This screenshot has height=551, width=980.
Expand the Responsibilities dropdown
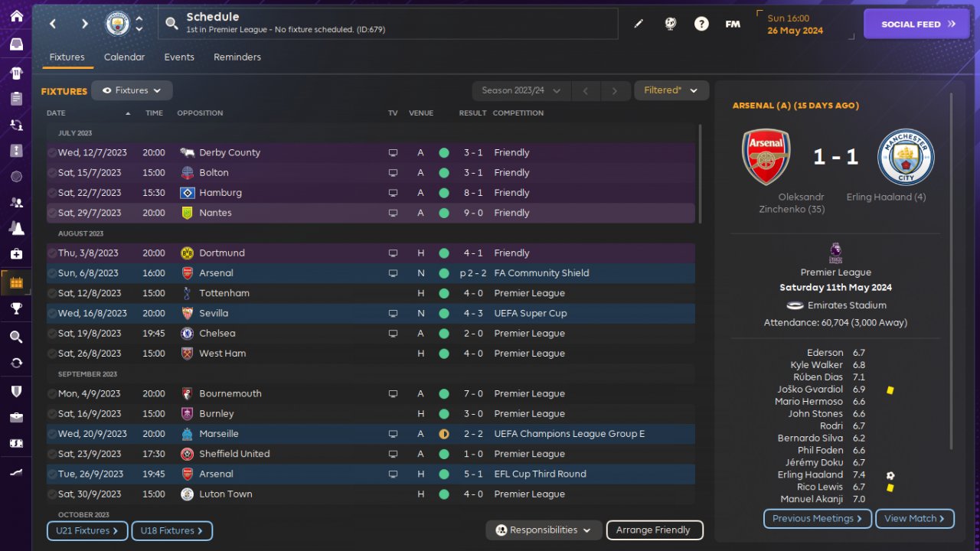(x=544, y=530)
